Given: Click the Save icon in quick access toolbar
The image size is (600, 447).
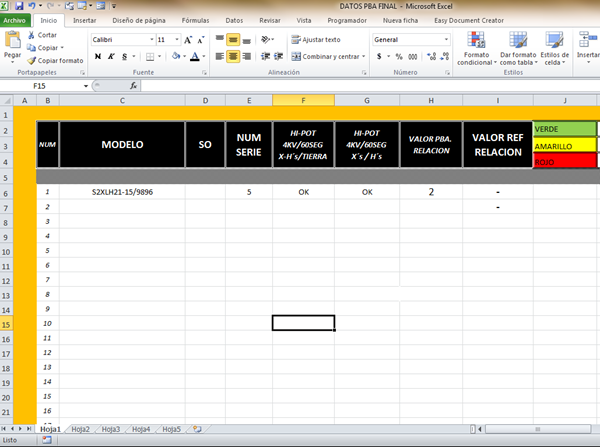Looking at the screenshot, I should click(20, 6).
